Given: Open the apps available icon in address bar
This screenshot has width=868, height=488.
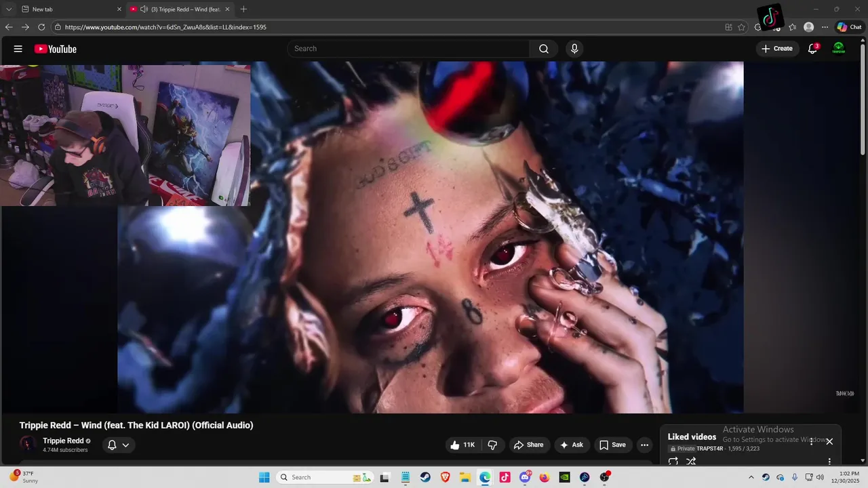Looking at the screenshot, I should tap(728, 27).
